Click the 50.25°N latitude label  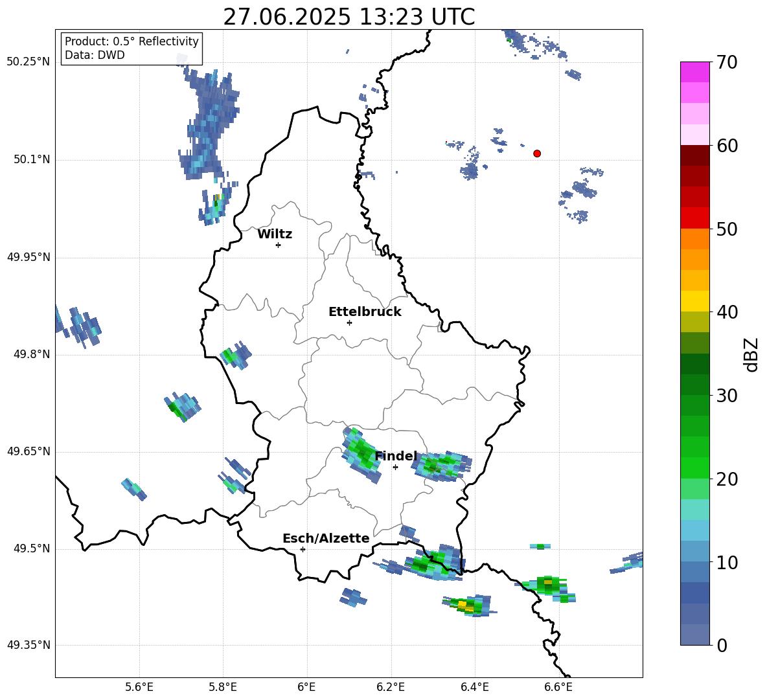pos(29,62)
